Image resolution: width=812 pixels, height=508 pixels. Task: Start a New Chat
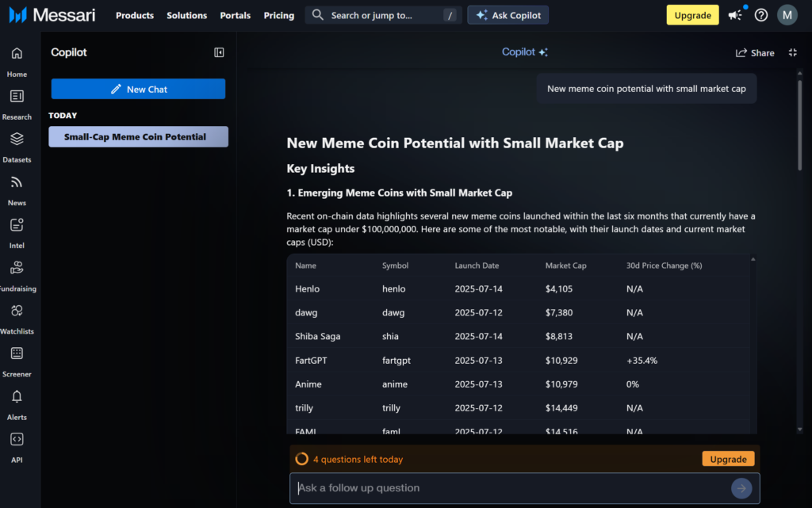click(138, 89)
